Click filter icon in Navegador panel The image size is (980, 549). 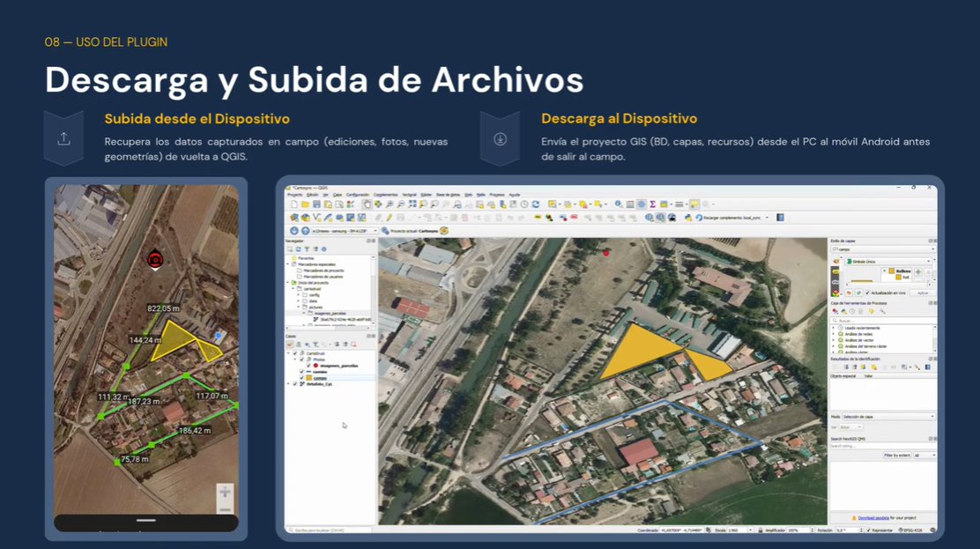[307, 249]
